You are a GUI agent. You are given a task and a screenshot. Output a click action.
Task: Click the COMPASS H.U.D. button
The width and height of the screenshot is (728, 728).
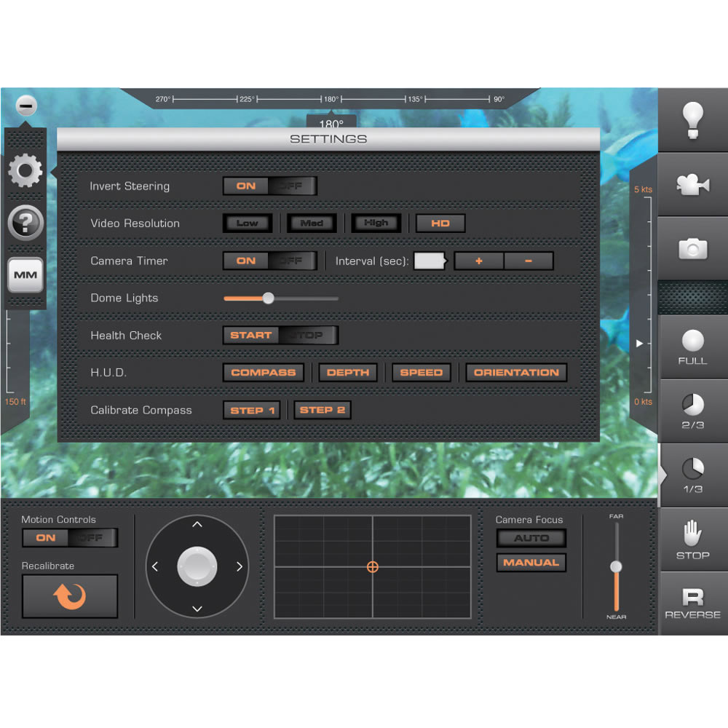(263, 373)
